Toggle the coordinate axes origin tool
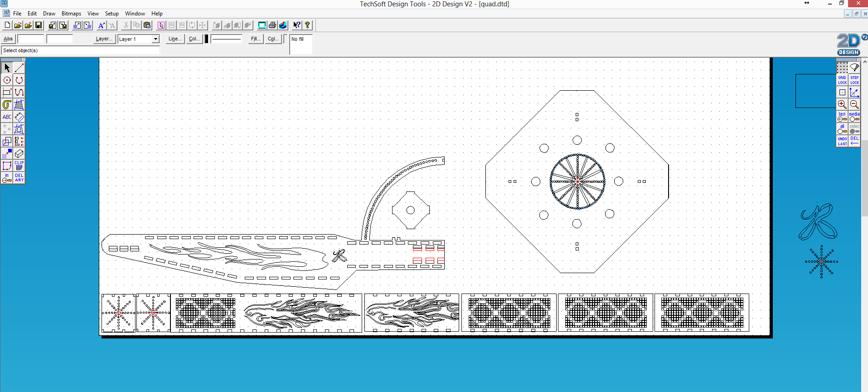This screenshot has width=868, height=392. pos(854,92)
